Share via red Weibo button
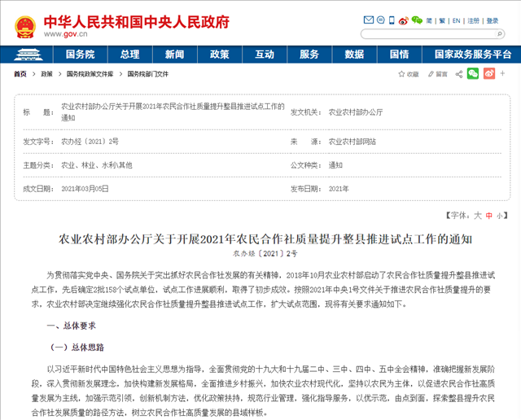Screen dimensions: 521x420 pyautogui.click(x=489, y=73)
